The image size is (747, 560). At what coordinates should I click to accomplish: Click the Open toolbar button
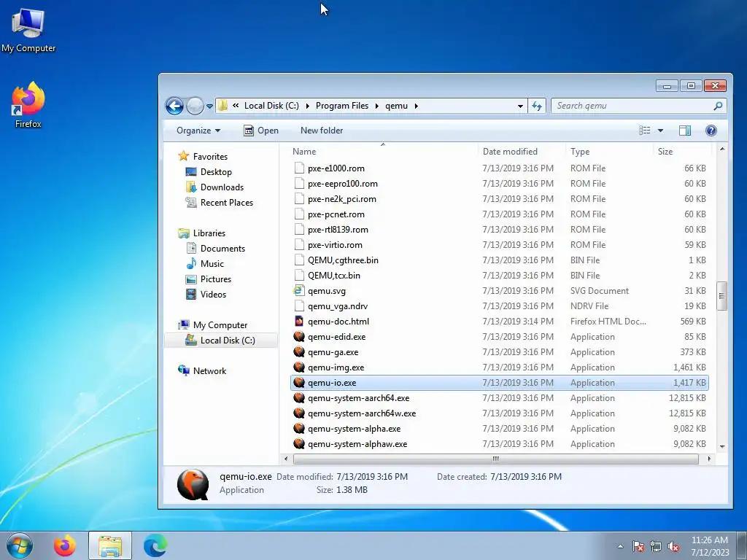point(261,131)
